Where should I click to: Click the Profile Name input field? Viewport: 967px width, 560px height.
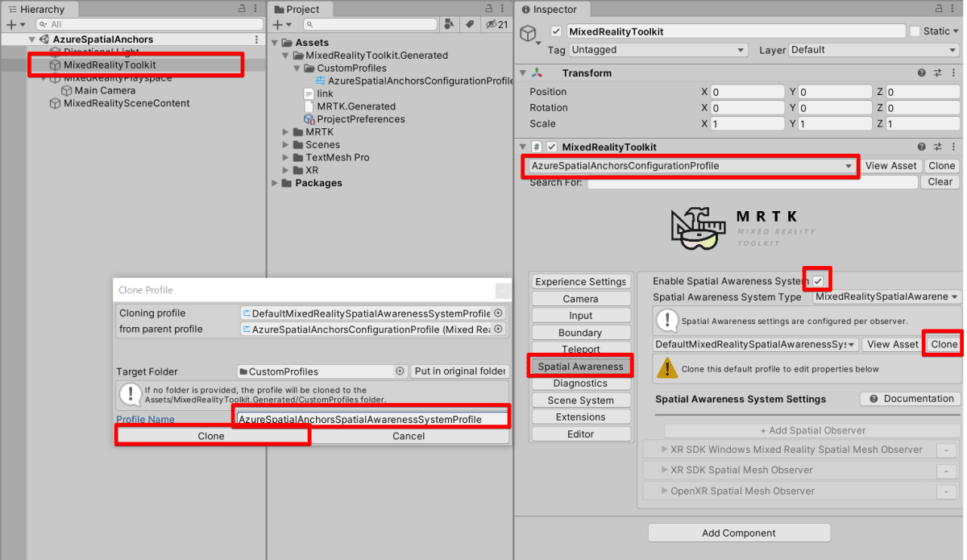tap(372, 419)
